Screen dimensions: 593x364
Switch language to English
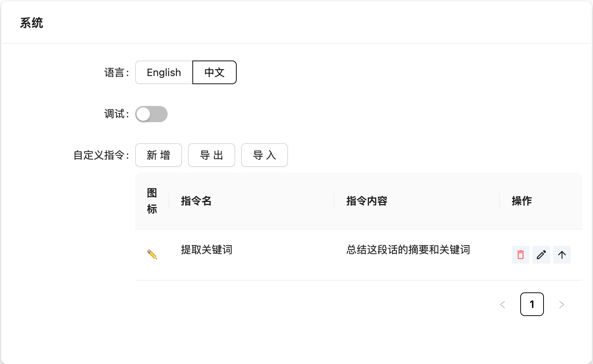click(x=164, y=72)
